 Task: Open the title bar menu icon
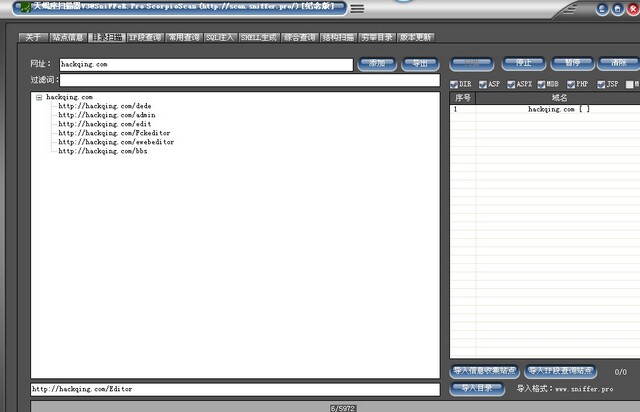click(357, 9)
